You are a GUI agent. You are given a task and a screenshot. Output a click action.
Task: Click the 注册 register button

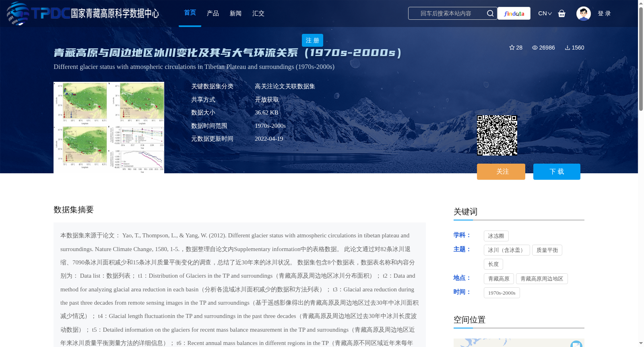312,40
